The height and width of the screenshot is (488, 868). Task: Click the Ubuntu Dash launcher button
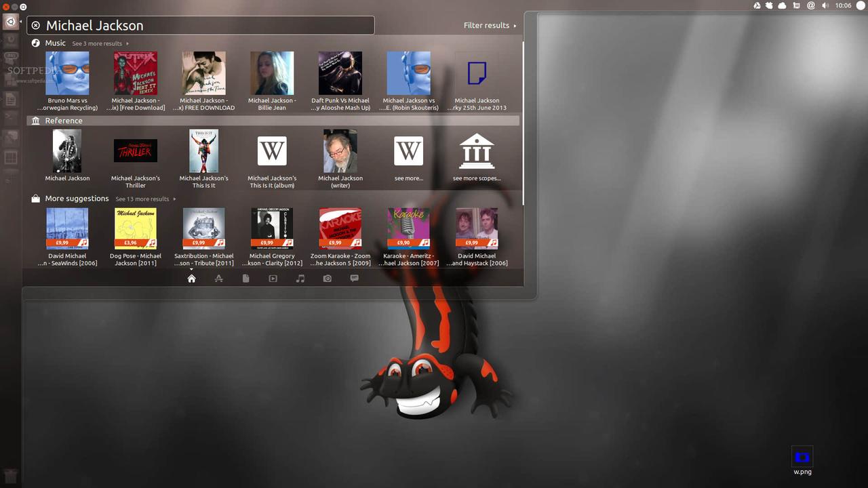[10, 22]
